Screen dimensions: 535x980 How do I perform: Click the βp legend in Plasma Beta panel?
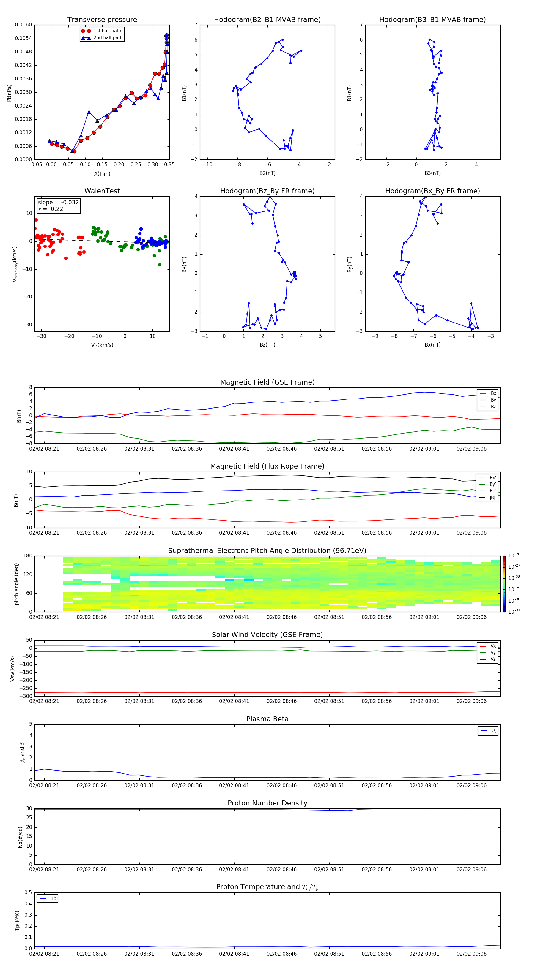pos(488,731)
